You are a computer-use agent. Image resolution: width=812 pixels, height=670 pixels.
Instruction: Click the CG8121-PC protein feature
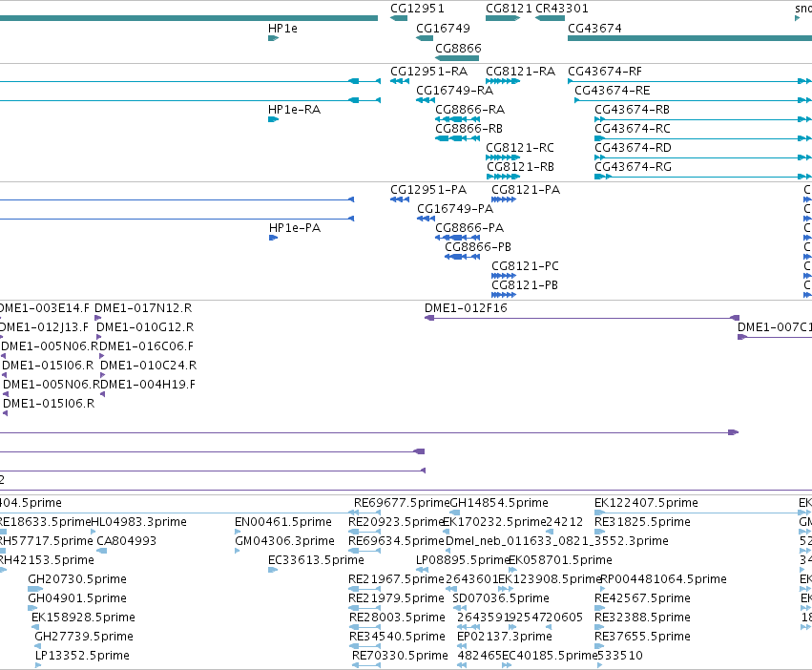504,276
